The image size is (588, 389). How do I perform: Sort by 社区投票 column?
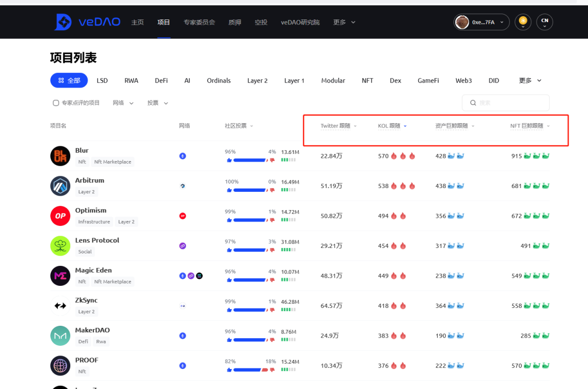coord(239,126)
